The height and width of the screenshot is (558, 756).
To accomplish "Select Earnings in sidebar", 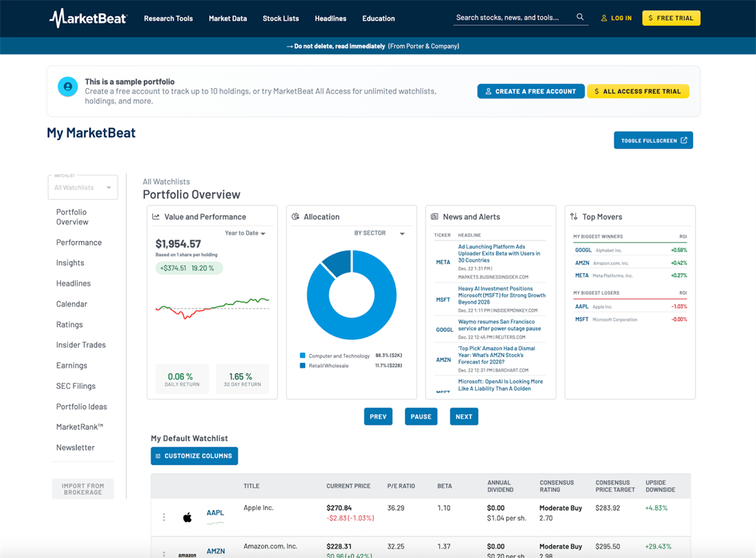I will (x=71, y=366).
